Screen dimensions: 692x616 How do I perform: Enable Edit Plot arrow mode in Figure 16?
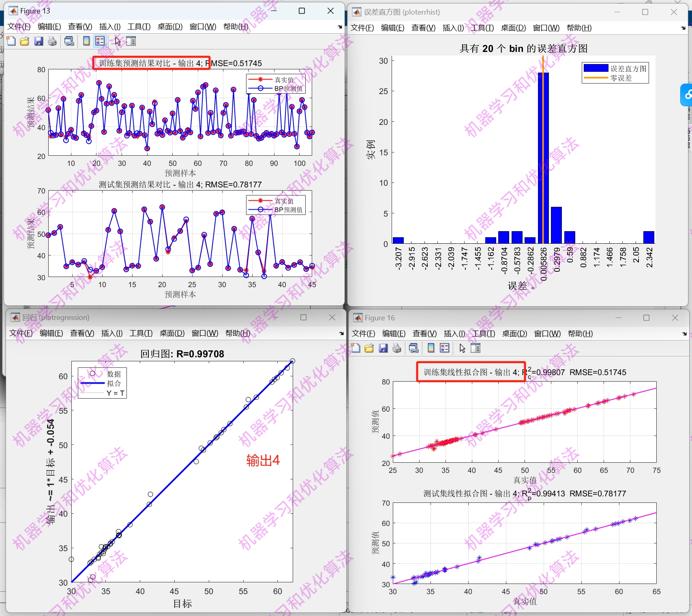(462, 348)
